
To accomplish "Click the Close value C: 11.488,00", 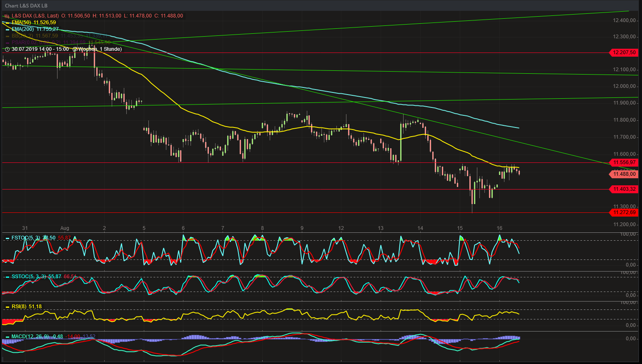I will (169, 16).
